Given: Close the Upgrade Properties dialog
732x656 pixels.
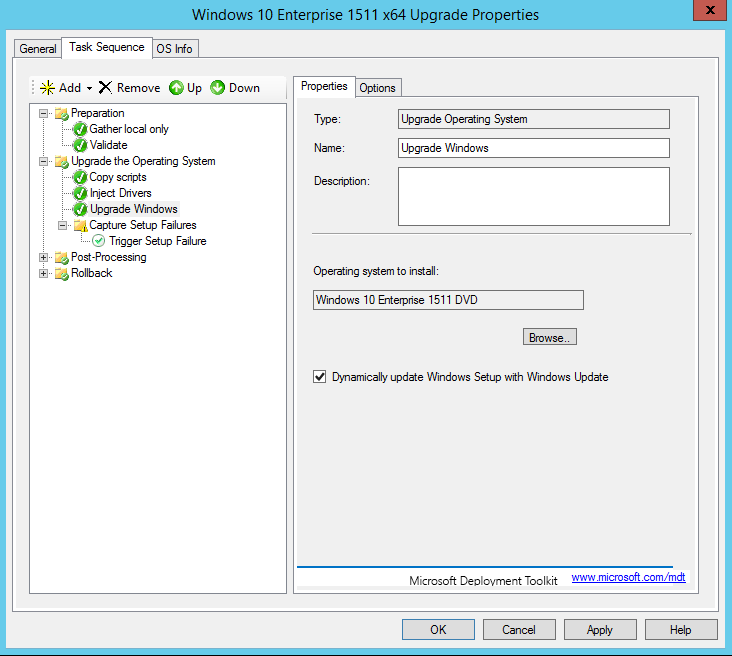Looking at the screenshot, I should point(710,10).
